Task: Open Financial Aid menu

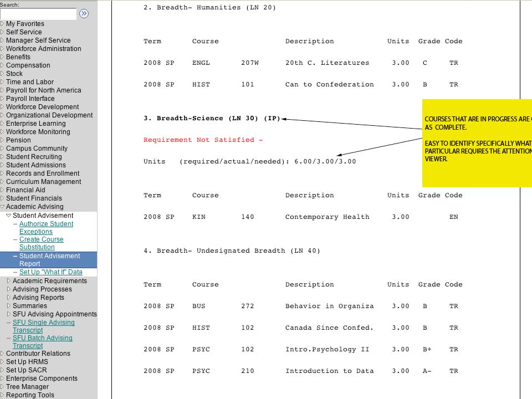Action: [x=25, y=190]
